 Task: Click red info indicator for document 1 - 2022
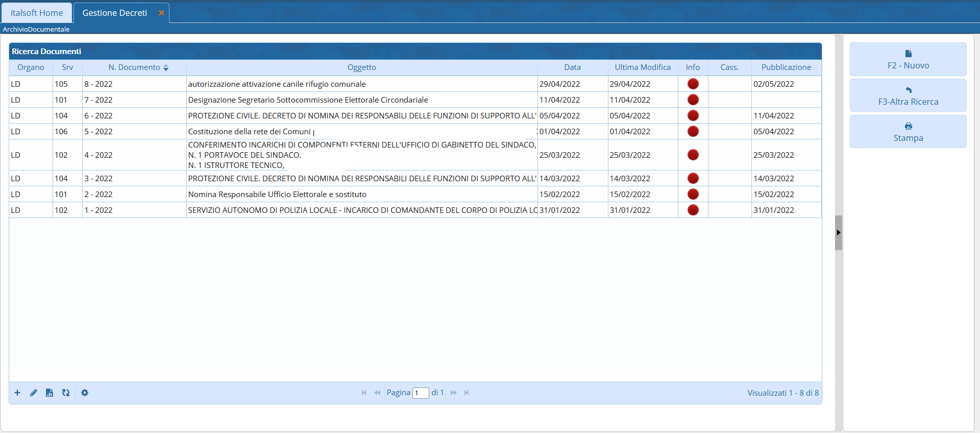pos(693,210)
